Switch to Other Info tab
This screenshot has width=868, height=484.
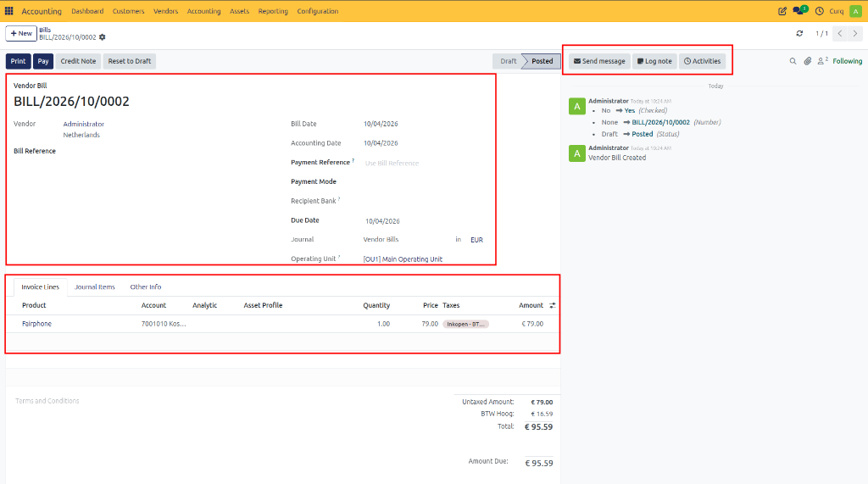click(x=146, y=287)
